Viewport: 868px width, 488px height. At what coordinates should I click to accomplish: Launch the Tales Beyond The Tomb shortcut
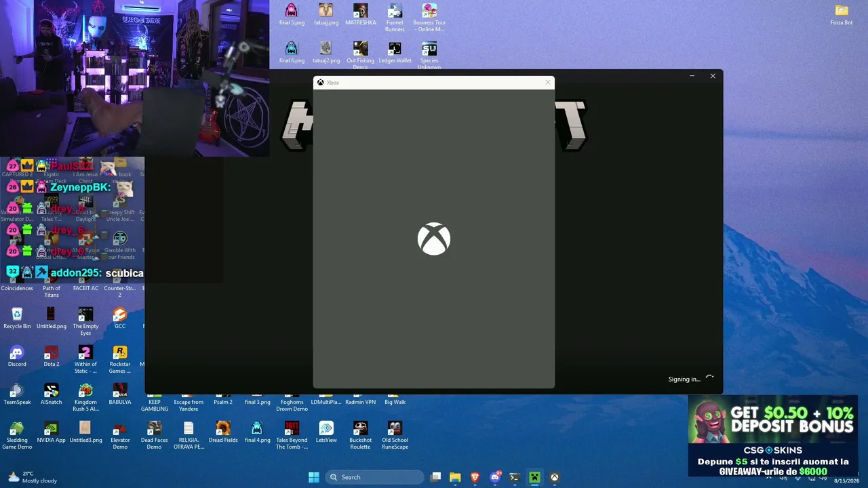click(292, 435)
